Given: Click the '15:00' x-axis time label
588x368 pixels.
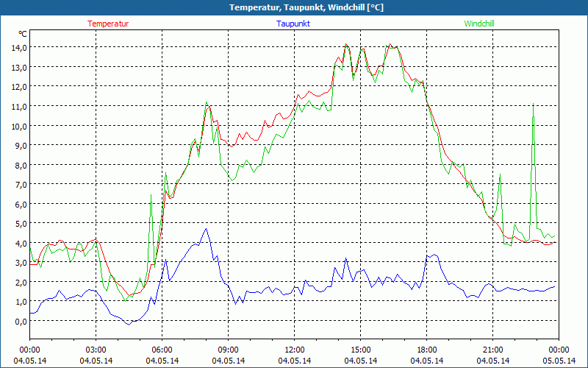Looking at the screenshot, I should point(361,350).
